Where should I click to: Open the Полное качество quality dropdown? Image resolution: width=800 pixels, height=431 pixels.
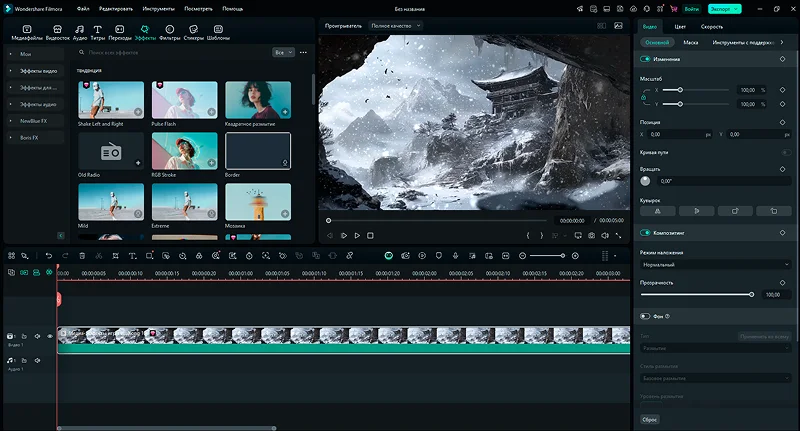(x=395, y=26)
